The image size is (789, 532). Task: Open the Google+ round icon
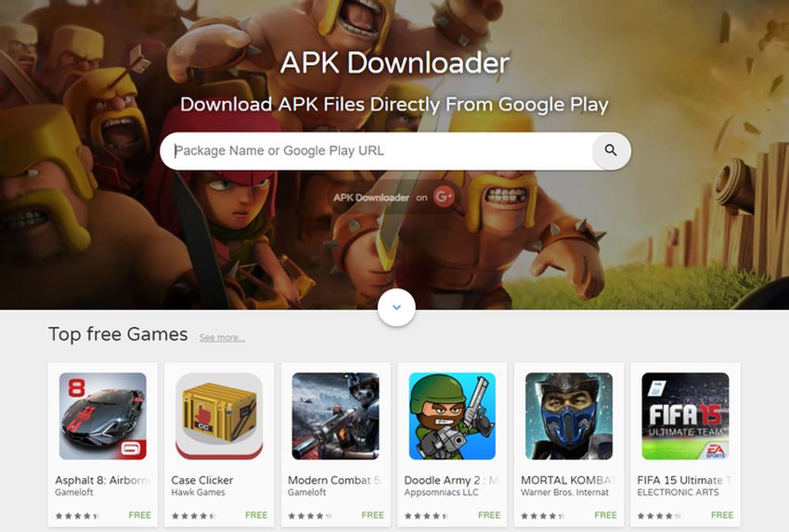[444, 197]
